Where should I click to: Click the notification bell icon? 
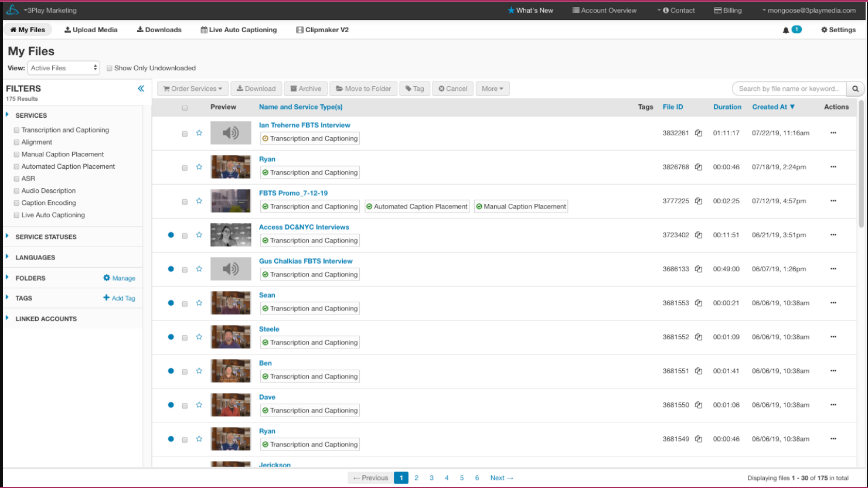[x=786, y=30]
